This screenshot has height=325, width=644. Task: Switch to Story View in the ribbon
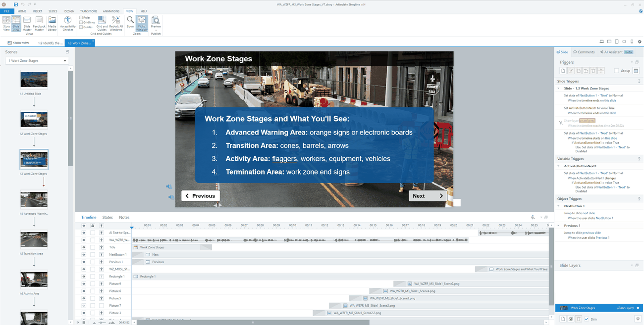(x=6, y=23)
